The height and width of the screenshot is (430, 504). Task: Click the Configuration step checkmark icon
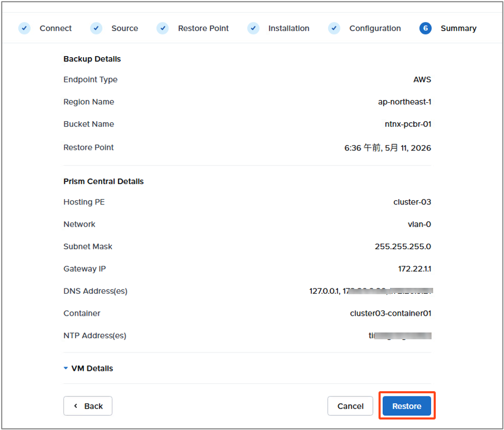tap(334, 28)
